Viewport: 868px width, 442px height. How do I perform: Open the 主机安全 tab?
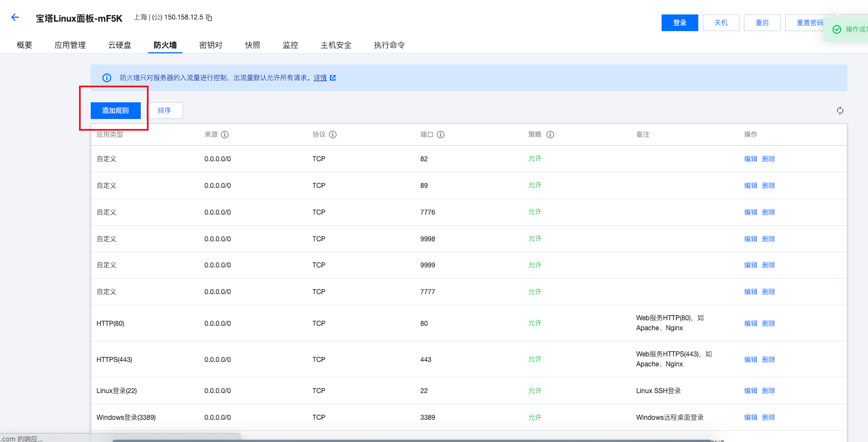coord(336,45)
